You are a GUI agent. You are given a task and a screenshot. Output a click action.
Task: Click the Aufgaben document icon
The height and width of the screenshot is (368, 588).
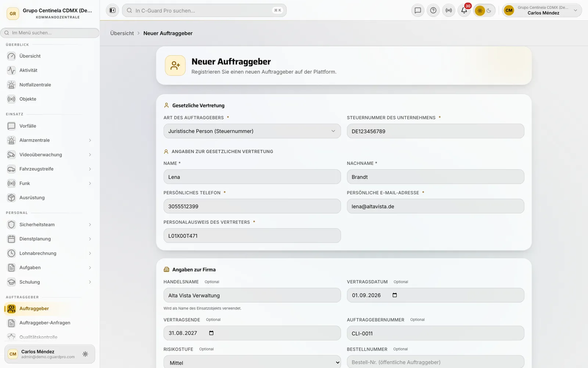(11, 268)
